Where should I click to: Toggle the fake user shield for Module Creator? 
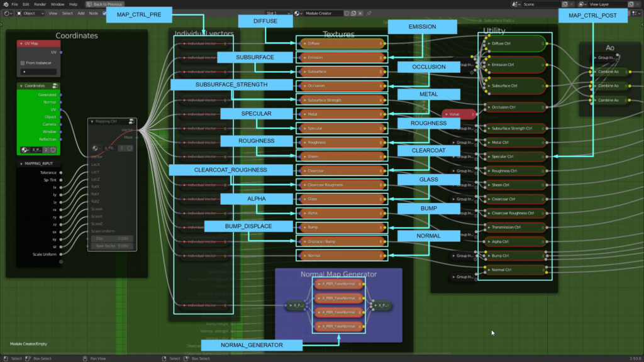[347, 13]
